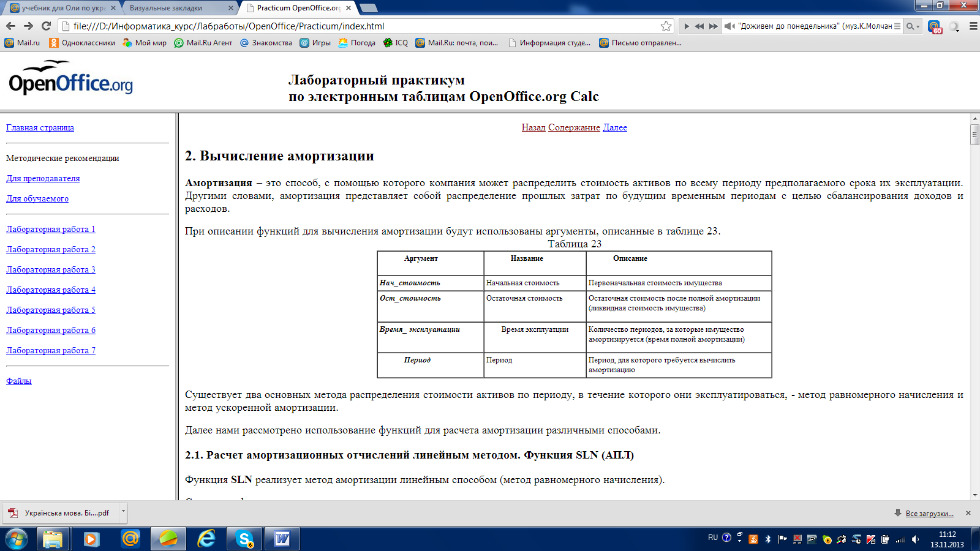The width and height of the screenshot is (980, 551).
Task: Open a new browser tab
Action: pyautogui.click(x=369, y=8)
